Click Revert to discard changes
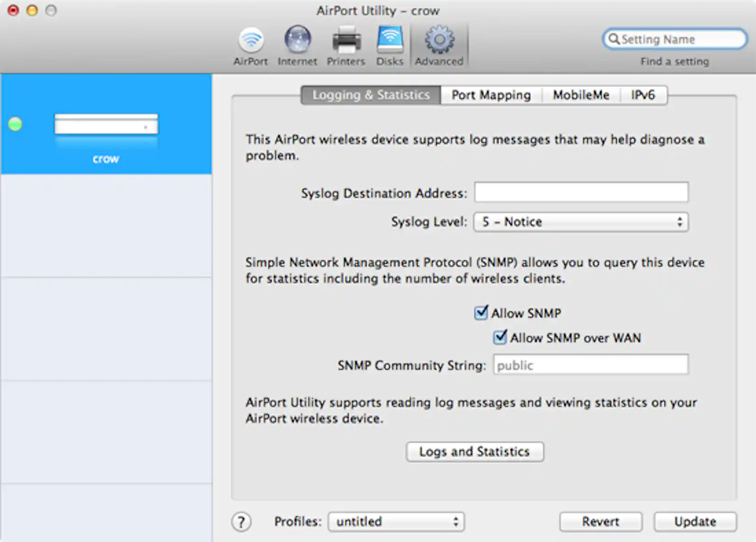The image size is (756, 542). [601, 521]
